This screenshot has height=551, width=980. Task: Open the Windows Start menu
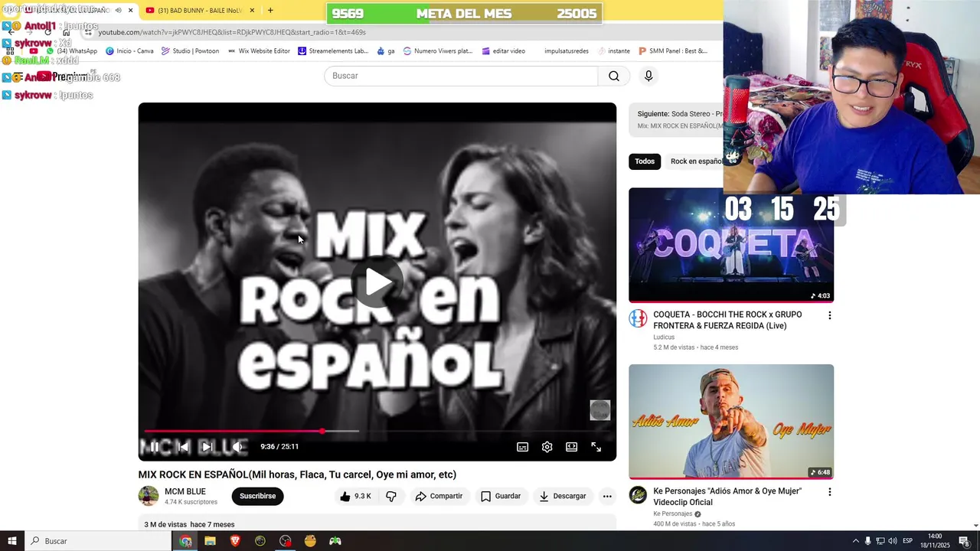click(x=11, y=541)
